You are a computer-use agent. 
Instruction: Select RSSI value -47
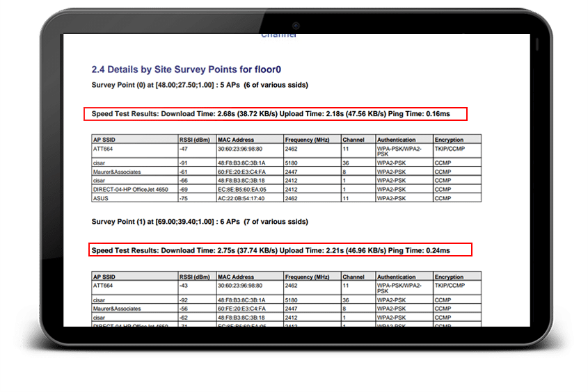point(184,149)
